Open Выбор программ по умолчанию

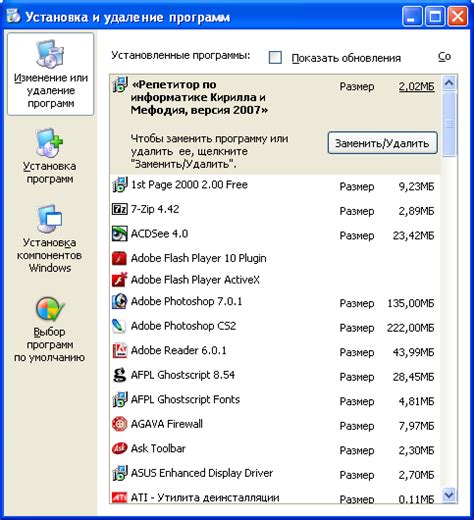[x=49, y=329]
